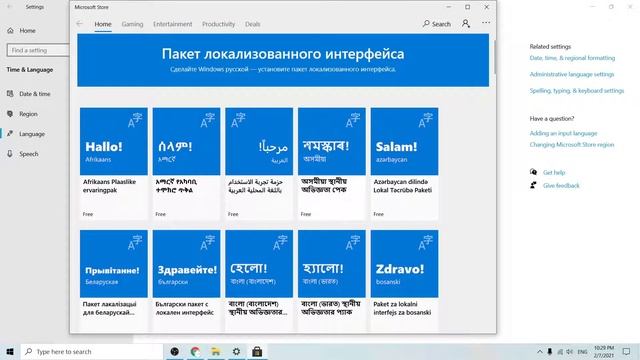Click the tray microphone icon

[550, 351]
